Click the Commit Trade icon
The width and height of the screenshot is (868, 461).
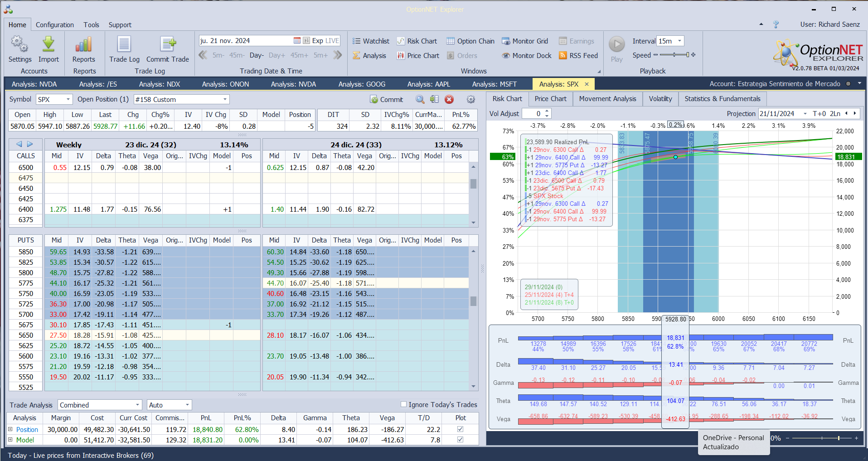pos(168,44)
